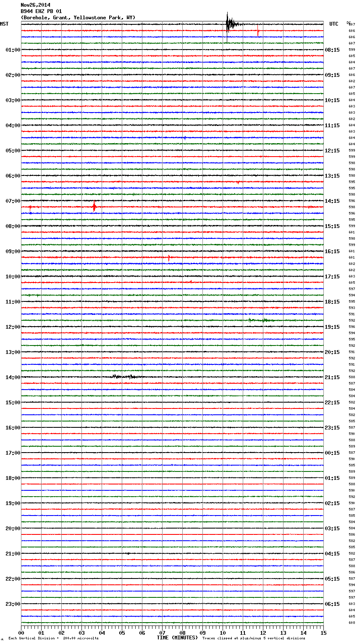The height and width of the screenshot is (644, 357).
Task: Click the traces clipped footnote text
Action: click(254, 639)
